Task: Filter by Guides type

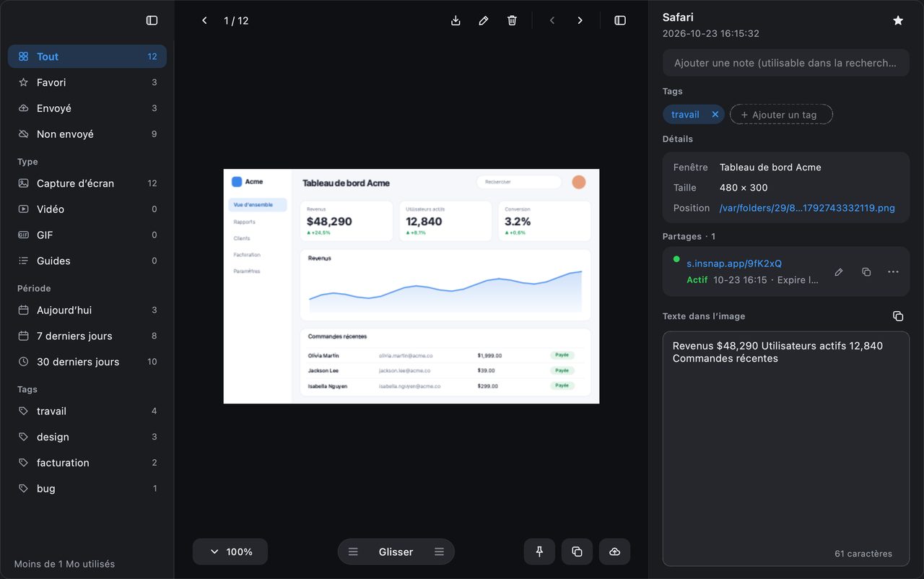Action: tap(87, 261)
